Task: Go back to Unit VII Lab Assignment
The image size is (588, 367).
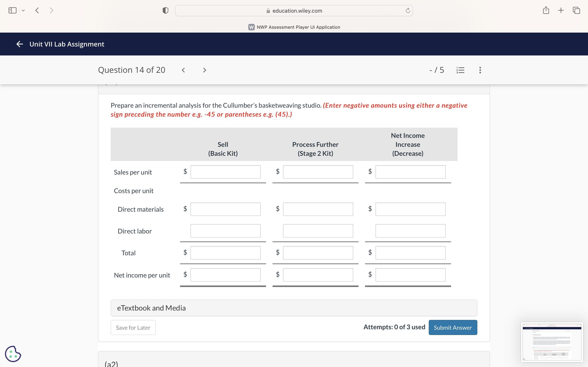Action: click(19, 44)
